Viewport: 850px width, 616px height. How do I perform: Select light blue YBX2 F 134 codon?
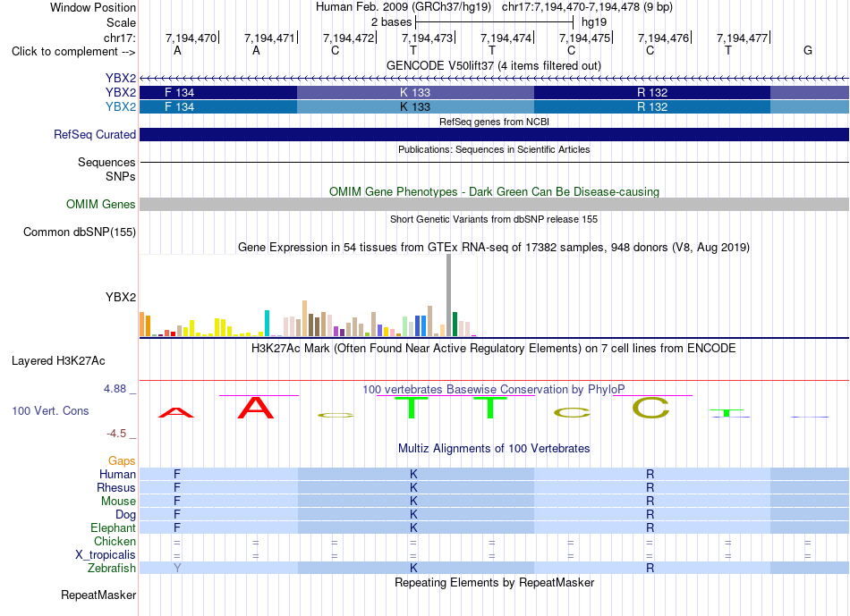click(x=218, y=106)
